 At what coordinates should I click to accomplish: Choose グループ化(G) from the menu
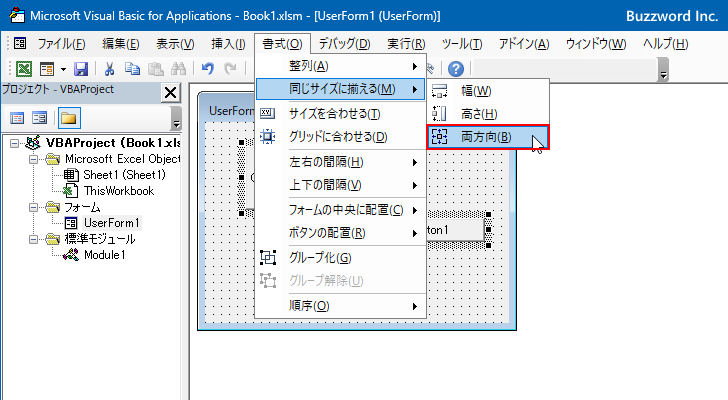coord(341,258)
